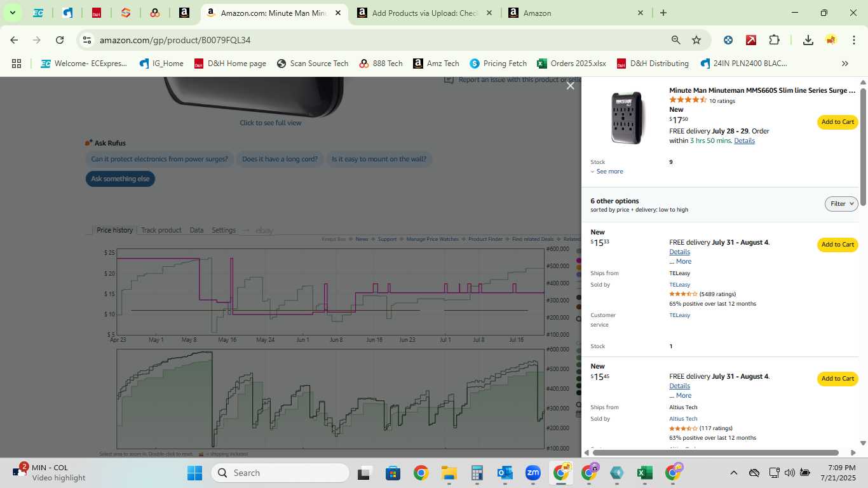Expand '... More' in the $15.45 offer
Screen dimensions: 868x488
click(x=680, y=395)
